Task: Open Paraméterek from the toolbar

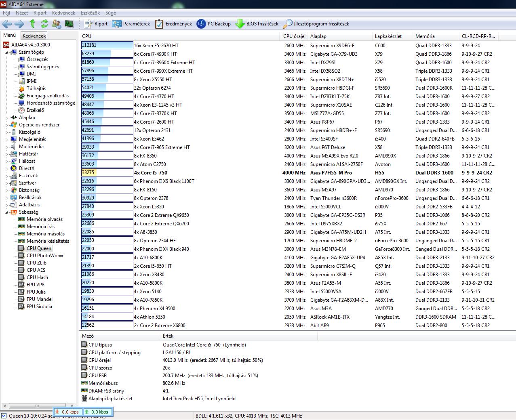Action: click(x=131, y=24)
